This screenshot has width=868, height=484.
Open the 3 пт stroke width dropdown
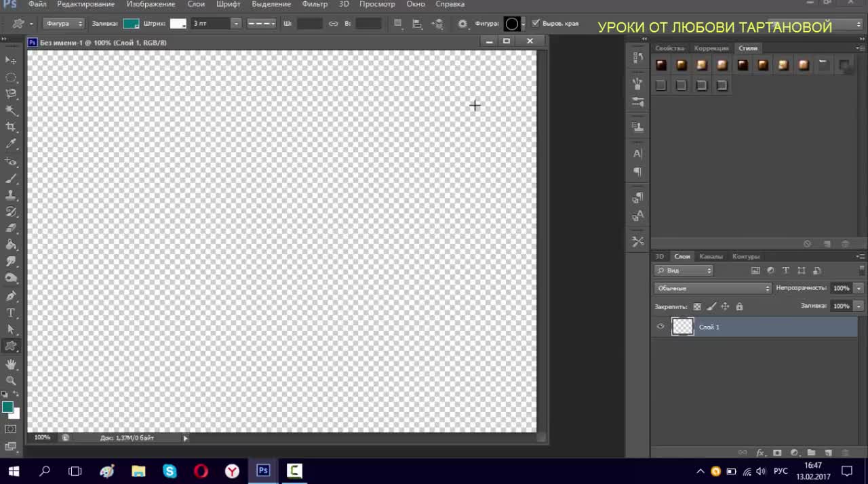(235, 24)
